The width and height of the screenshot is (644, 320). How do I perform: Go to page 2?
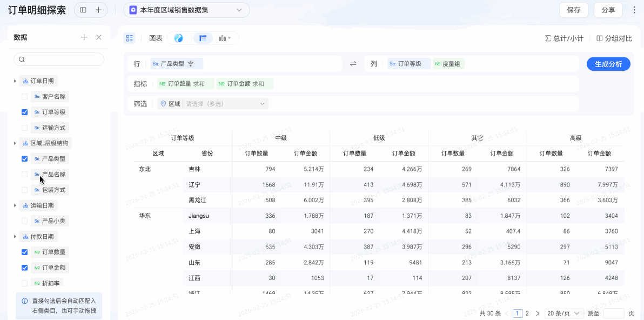(527, 314)
